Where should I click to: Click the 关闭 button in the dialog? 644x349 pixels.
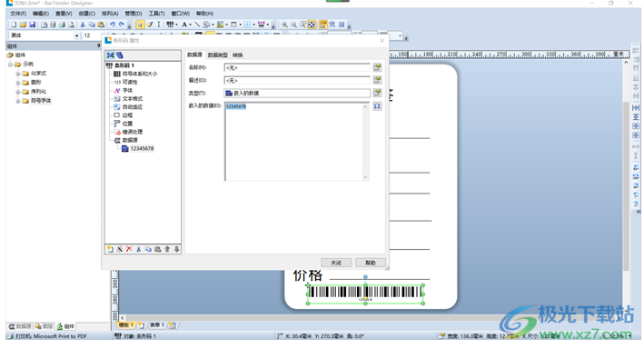pyautogui.click(x=336, y=263)
